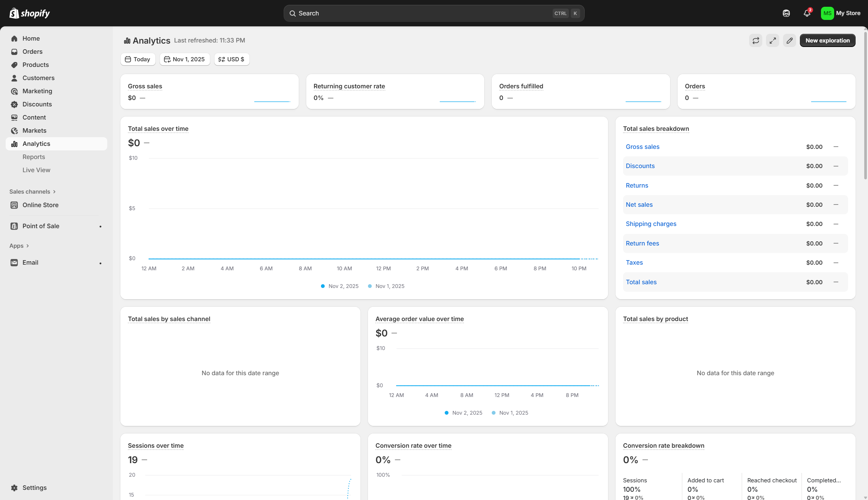The height and width of the screenshot is (500, 868).
Task: Open the Analytics section in the sidebar
Action: click(36, 144)
